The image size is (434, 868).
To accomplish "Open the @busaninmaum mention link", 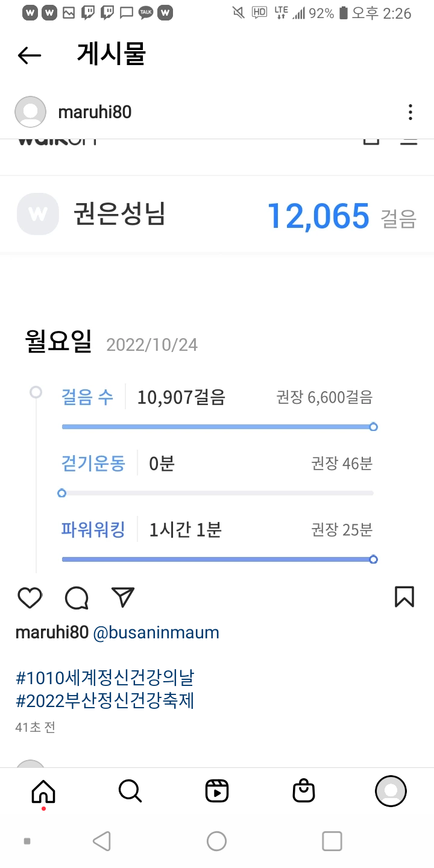I will click(x=156, y=632).
